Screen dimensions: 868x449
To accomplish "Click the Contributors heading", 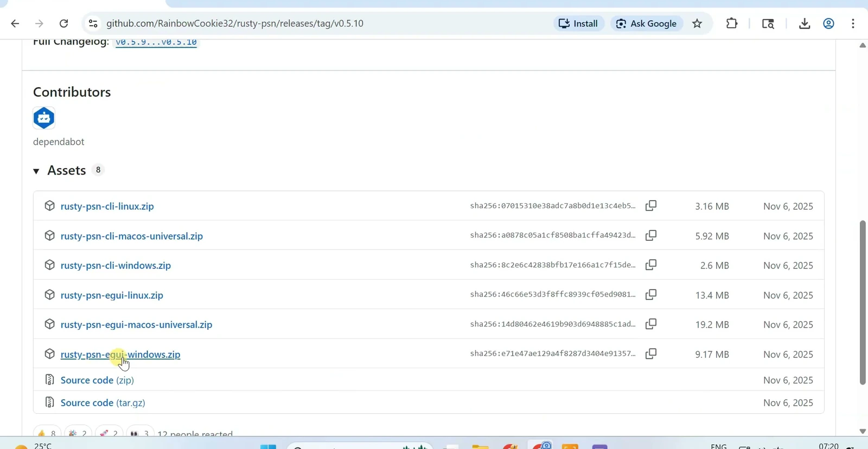I will (x=72, y=92).
